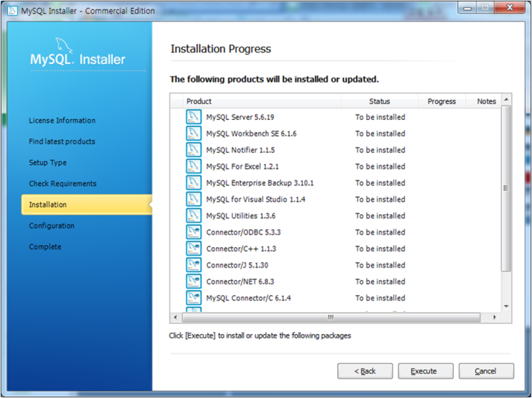Click the MySQL Installer title bar icon

[x=12, y=11]
